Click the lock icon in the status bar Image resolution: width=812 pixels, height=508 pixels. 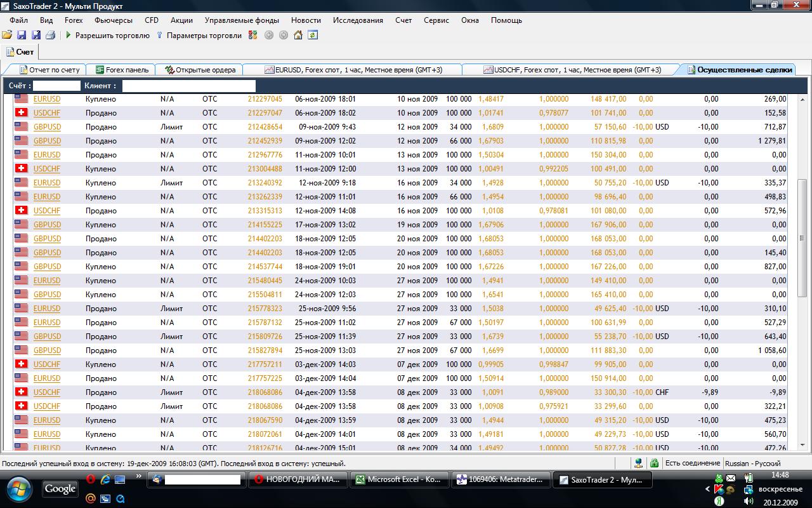pyautogui.click(x=654, y=464)
